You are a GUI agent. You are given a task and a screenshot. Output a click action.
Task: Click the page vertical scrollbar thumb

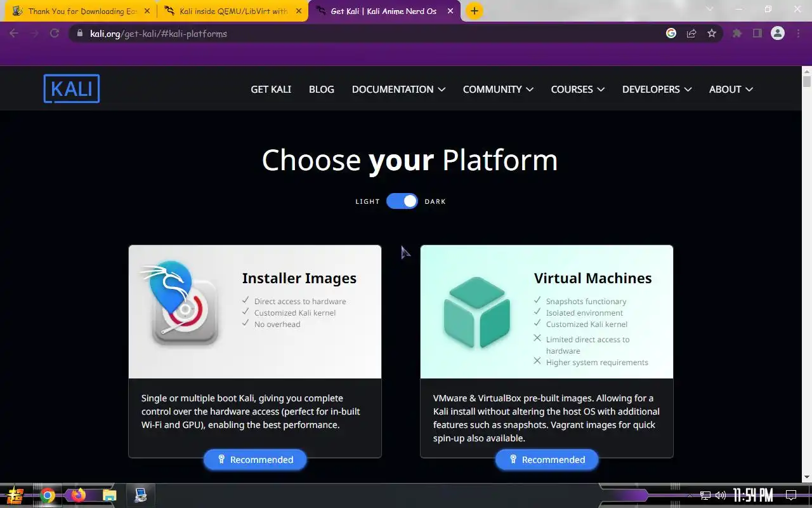(x=807, y=81)
